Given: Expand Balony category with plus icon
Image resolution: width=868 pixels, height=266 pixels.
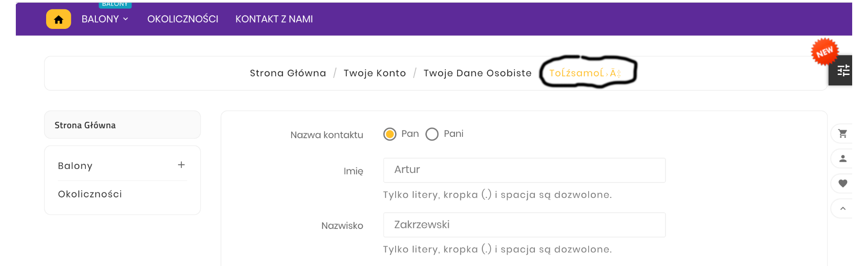Looking at the screenshot, I should (x=181, y=165).
